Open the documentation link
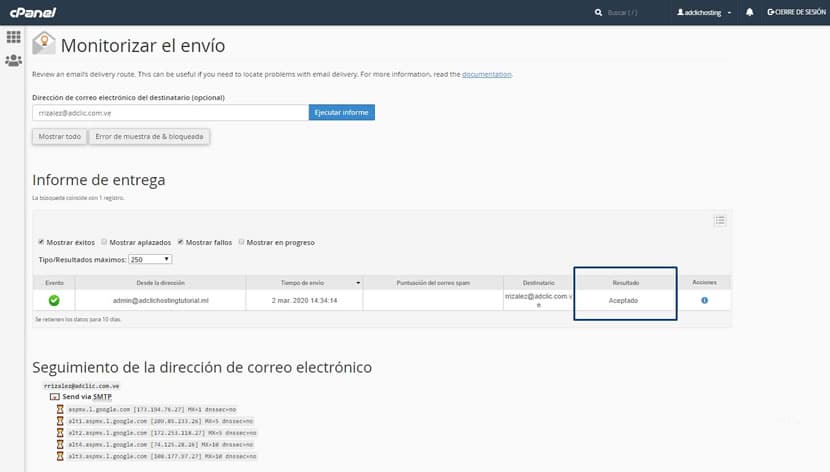The width and height of the screenshot is (830, 472). coord(486,74)
